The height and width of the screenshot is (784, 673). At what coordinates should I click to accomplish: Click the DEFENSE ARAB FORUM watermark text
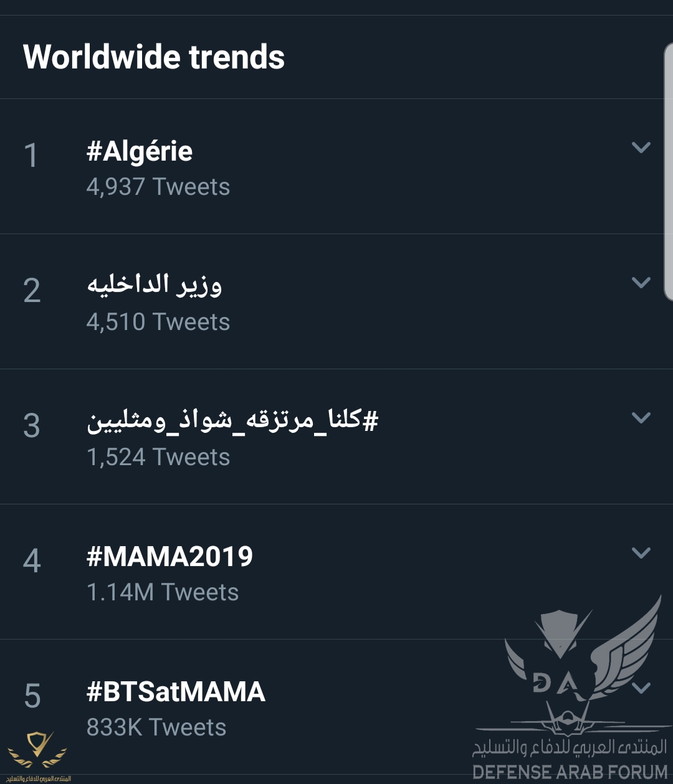tap(570, 772)
